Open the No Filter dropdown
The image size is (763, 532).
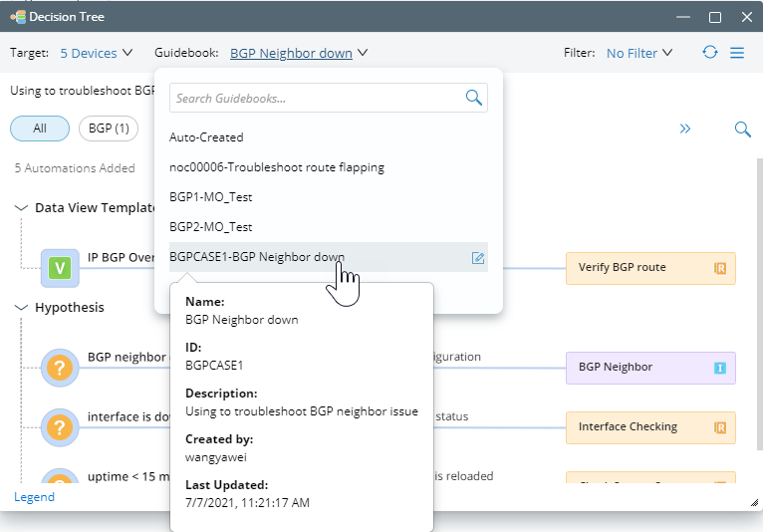(638, 53)
